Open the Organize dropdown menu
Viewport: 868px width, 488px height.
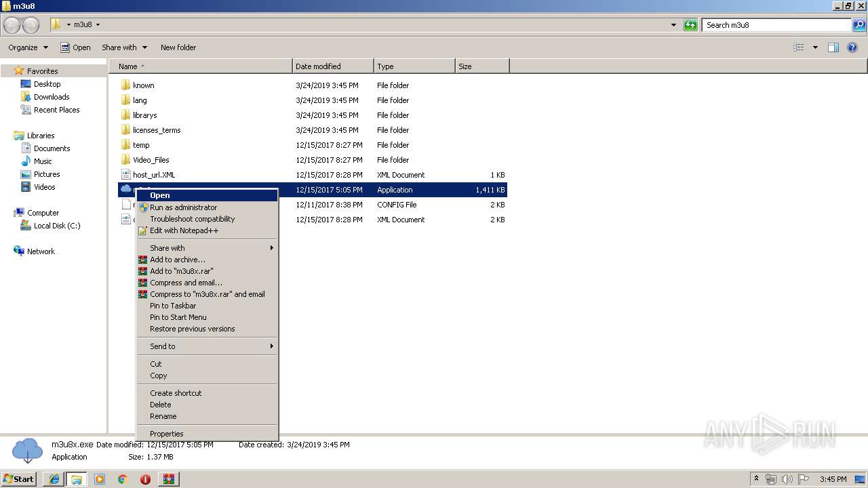28,47
